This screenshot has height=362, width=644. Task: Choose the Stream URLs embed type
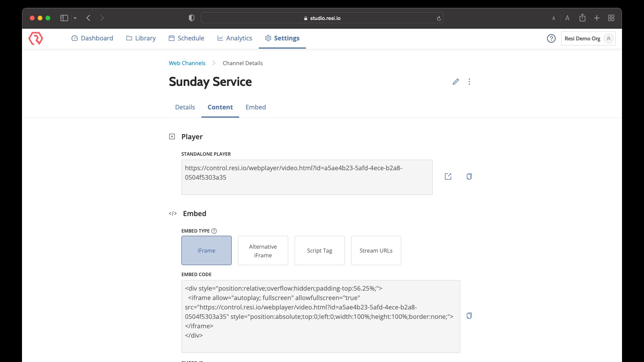coord(376,250)
